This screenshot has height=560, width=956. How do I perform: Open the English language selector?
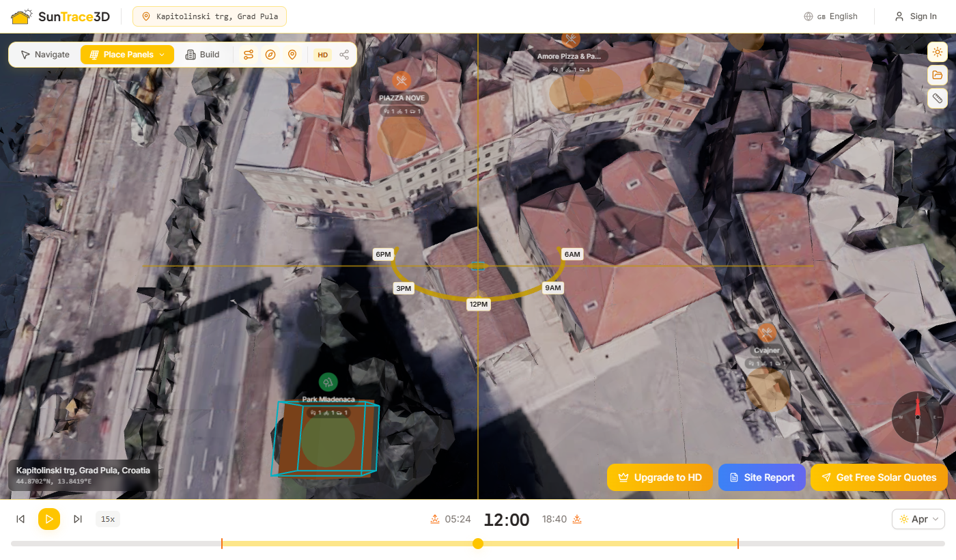click(x=831, y=16)
